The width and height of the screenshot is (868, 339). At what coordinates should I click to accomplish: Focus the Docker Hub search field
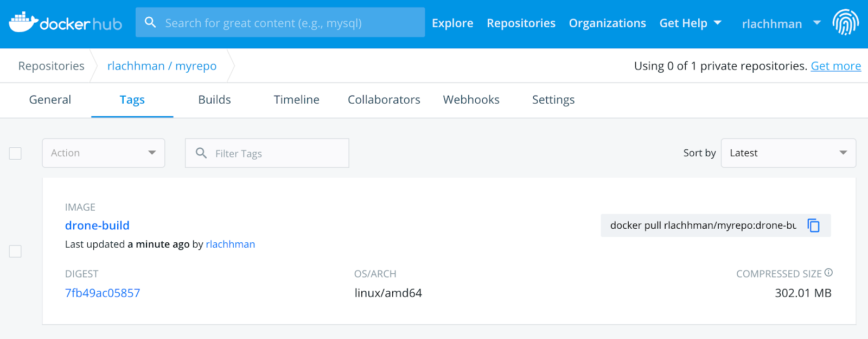click(280, 23)
